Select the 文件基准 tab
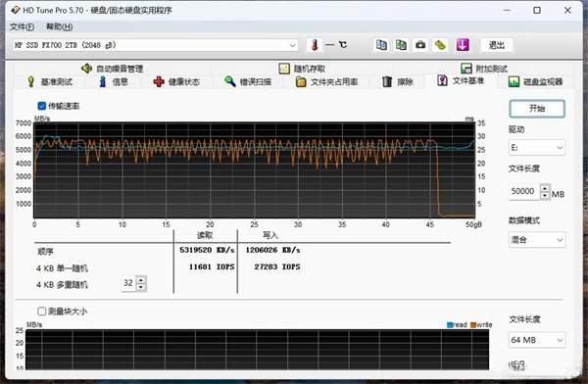Image resolution: width=588 pixels, height=384 pixels. coord(461,80)
